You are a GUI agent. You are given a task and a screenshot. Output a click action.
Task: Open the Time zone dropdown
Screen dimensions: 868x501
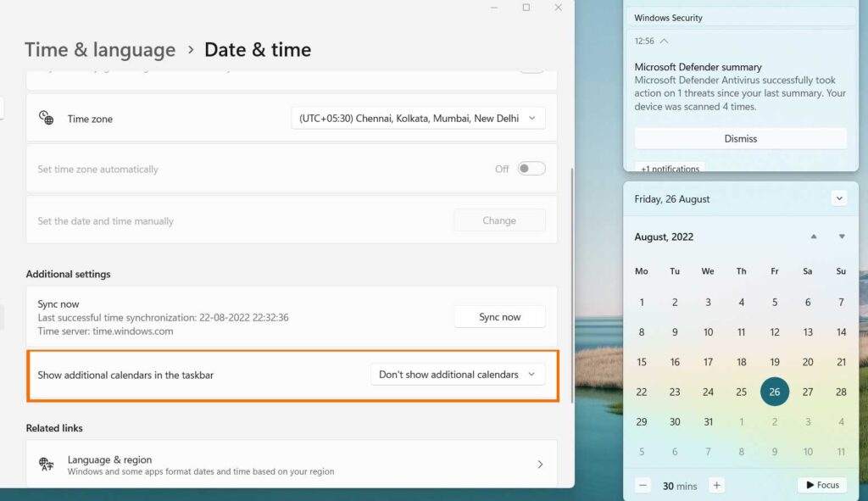click(418, 119)
